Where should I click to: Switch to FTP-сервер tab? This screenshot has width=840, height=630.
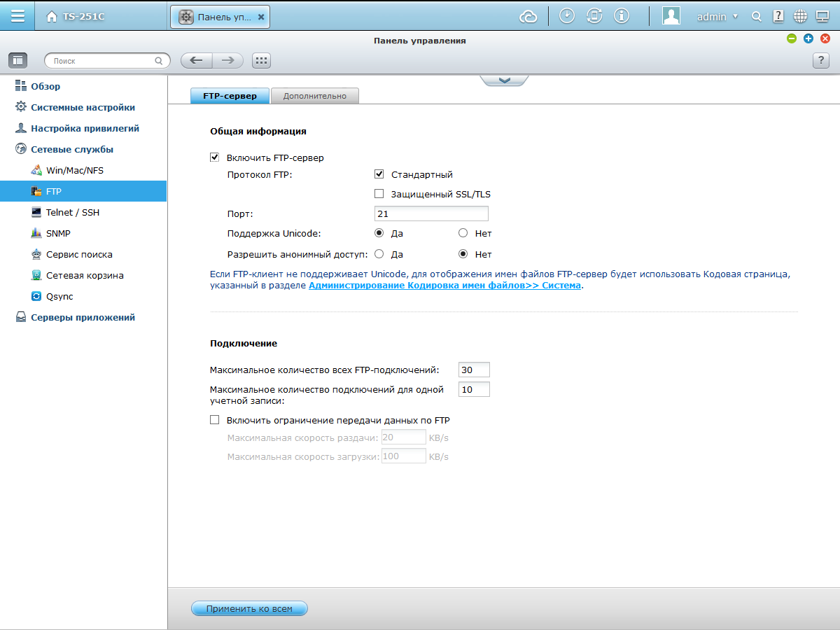point(230,96)
